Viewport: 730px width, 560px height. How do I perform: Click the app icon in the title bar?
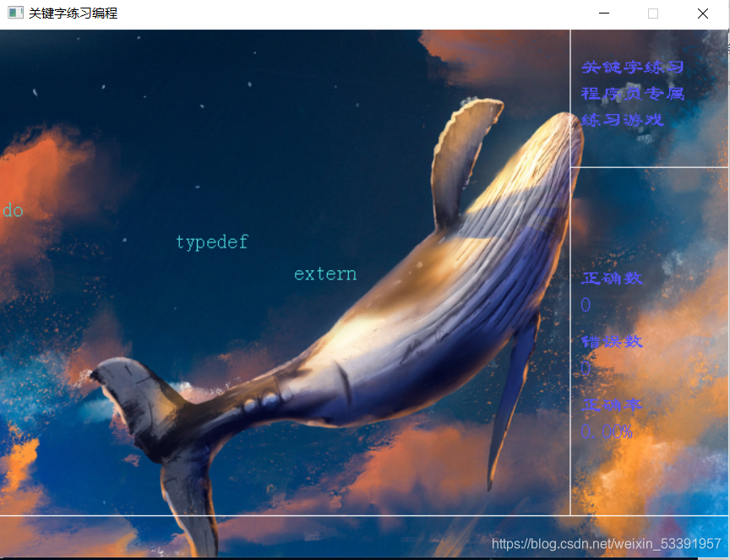tap(15, 13)
